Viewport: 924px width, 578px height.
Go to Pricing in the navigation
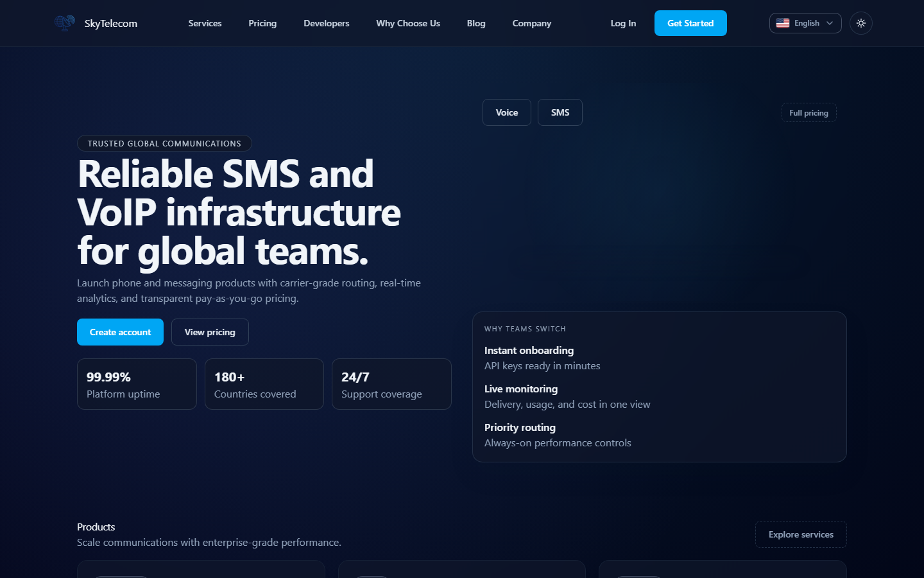262,23
